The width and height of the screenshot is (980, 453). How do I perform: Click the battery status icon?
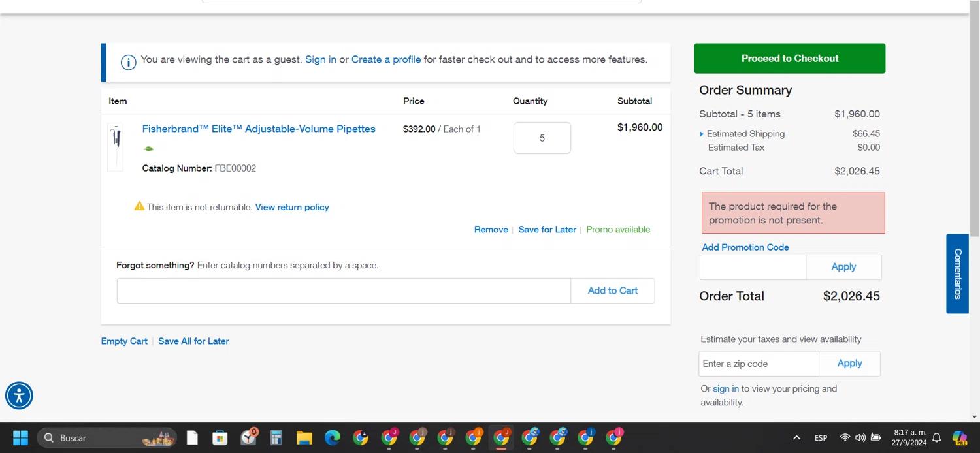click(875, 438)
